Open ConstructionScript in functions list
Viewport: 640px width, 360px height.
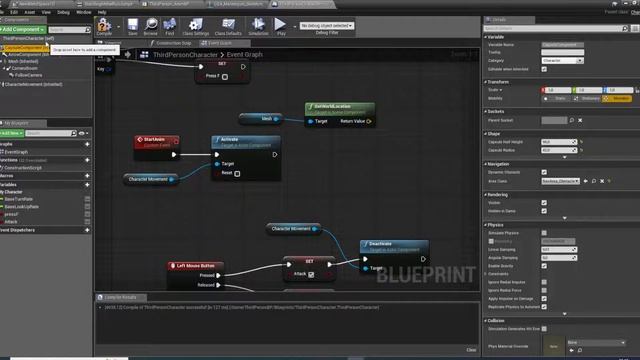23,168
